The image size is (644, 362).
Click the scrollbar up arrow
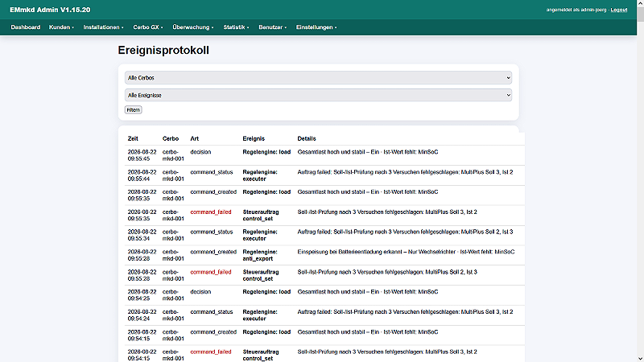640,3
